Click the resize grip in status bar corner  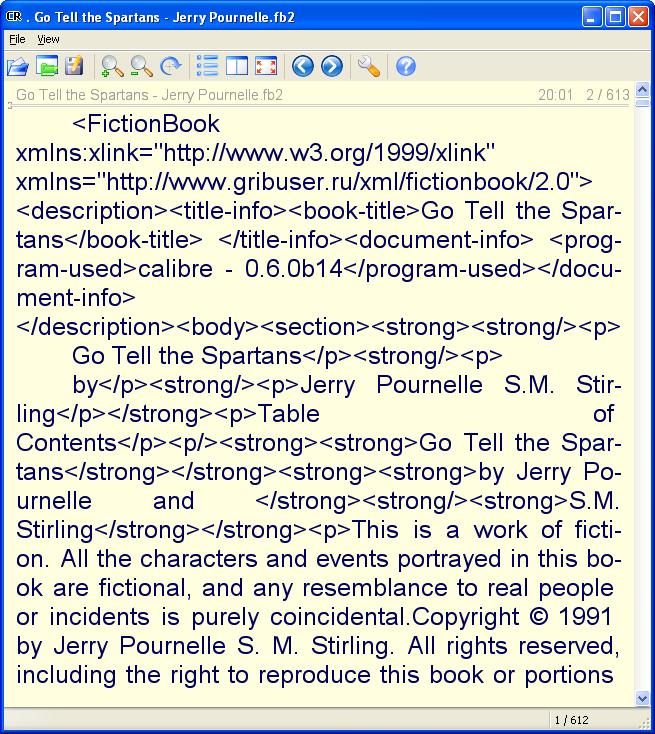pyautogui.click(x=643, y=723)
